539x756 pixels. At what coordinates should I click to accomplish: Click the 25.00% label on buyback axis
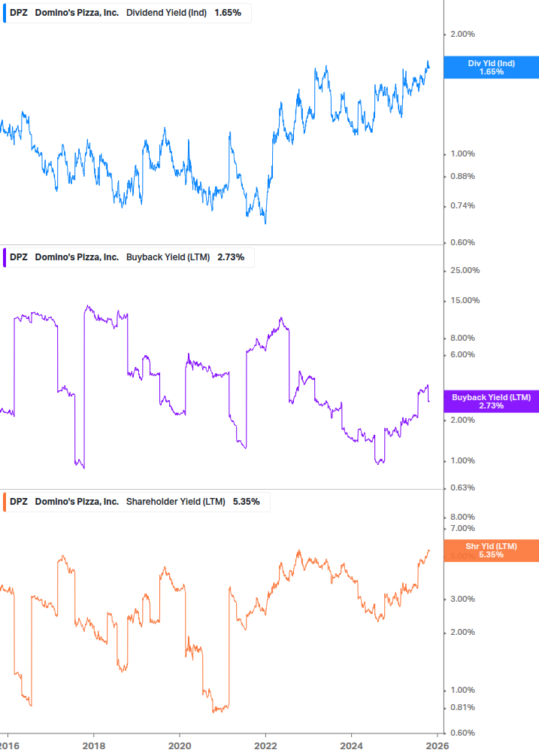click(x=465, y=271)
